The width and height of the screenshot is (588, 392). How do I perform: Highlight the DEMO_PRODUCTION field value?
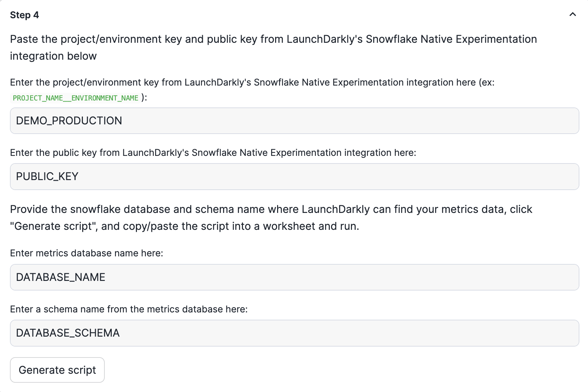point(69,121)
